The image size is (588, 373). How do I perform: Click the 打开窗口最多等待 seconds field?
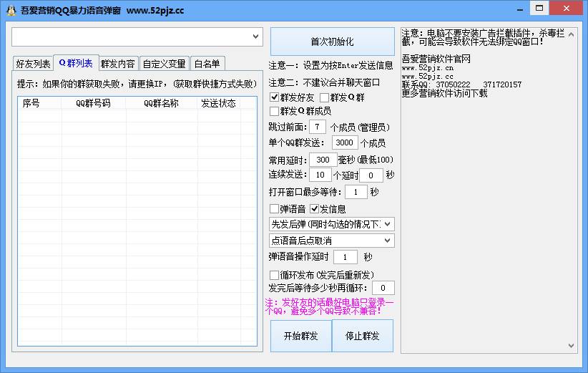pos(356,192)
